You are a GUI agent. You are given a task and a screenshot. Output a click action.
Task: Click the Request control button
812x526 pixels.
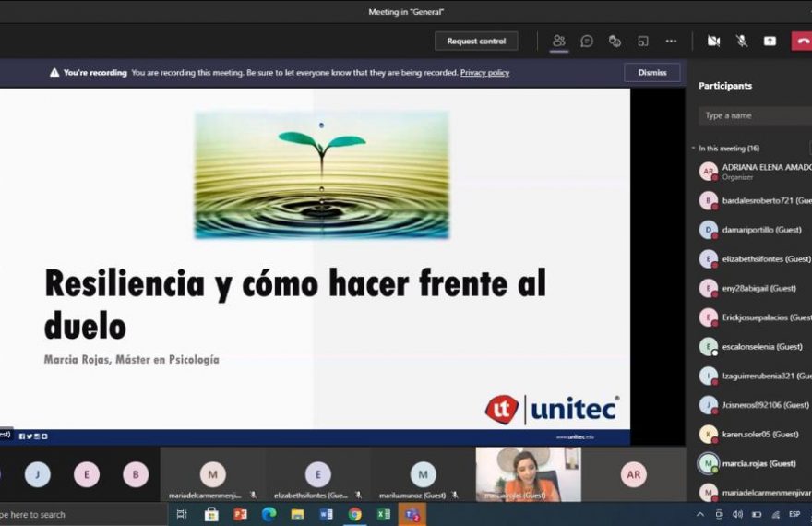click(x=476, y=41)
